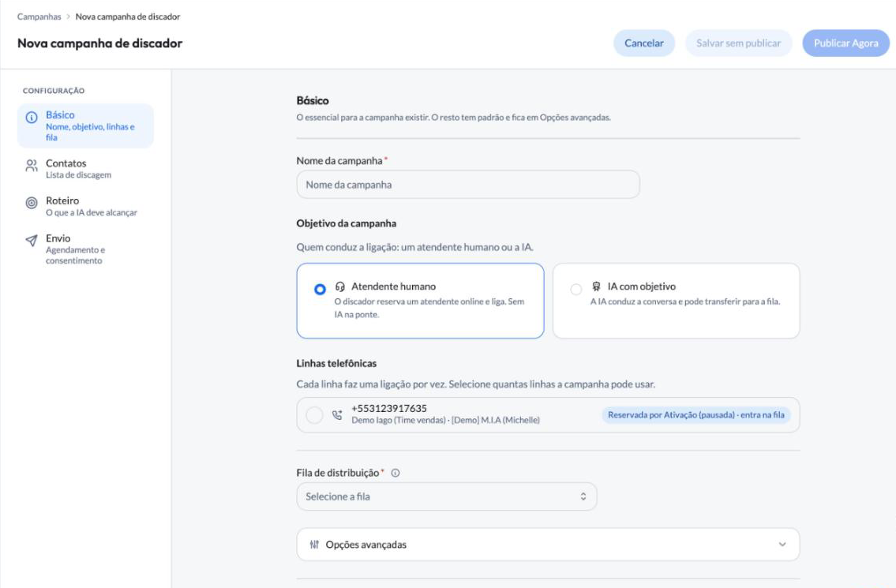Click the robot icon beside IA com objetivo

pyautogui.click(x=596, y=287)
